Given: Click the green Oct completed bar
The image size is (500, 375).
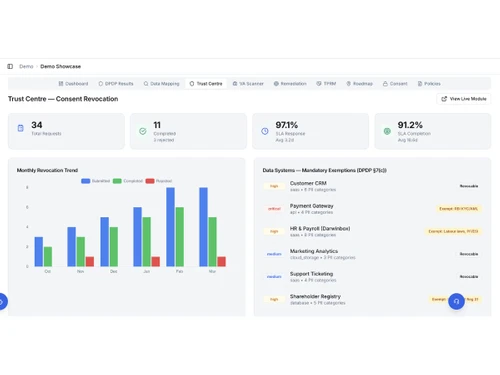Looking at the screenshot, I should coord(48,257).
